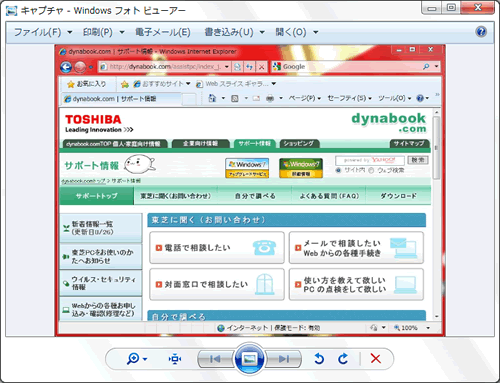Screen dimensions: 500x383
Task: Select the サイト内 radio button
Action: point(338,170)
